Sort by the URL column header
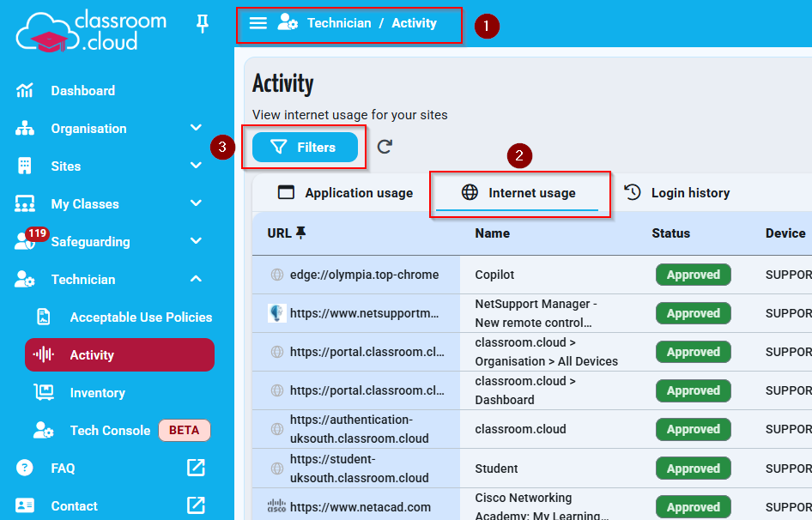 tap(279, 233)
